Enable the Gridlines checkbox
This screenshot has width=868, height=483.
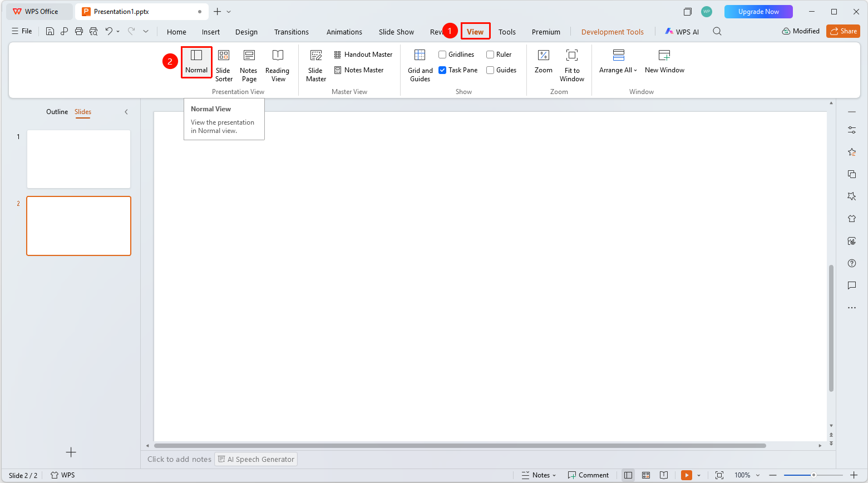(442, 55)
